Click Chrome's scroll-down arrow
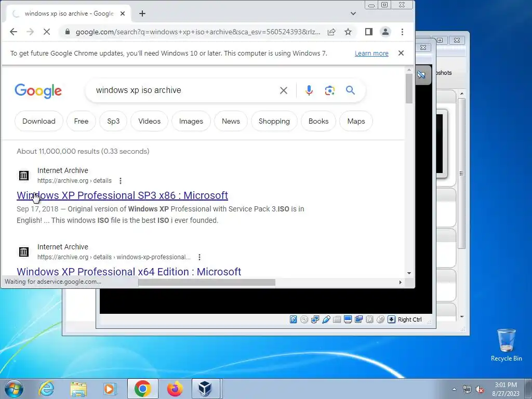532x399 pixels. (409, 273)
